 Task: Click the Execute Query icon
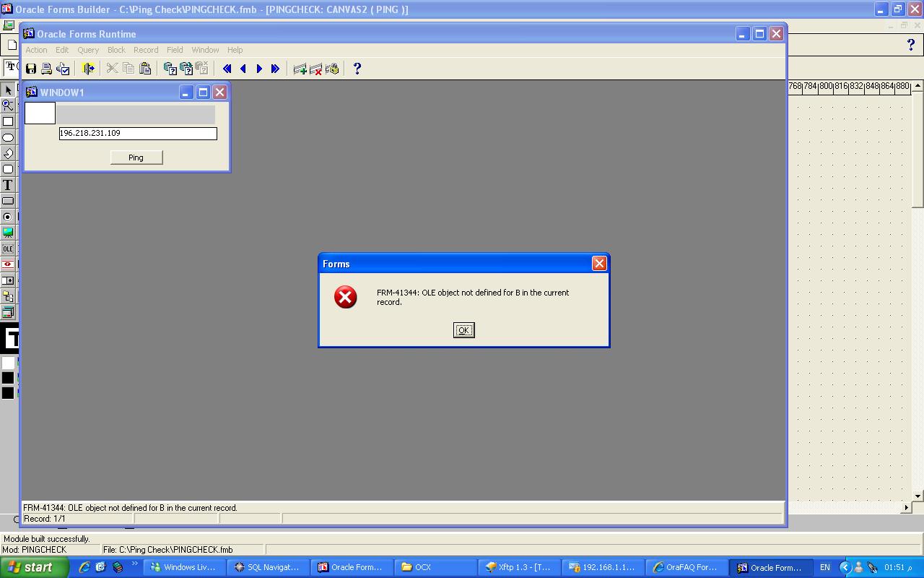pos(186,69)
